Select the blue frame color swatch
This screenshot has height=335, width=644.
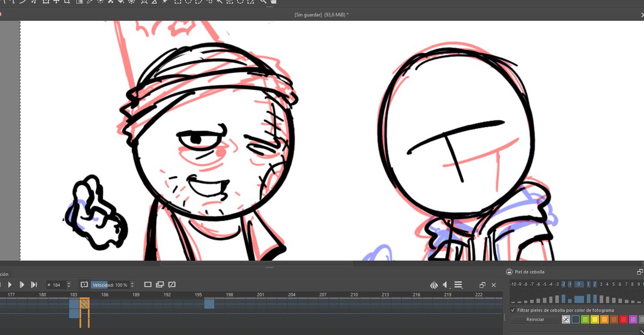(x=575, y=319)
